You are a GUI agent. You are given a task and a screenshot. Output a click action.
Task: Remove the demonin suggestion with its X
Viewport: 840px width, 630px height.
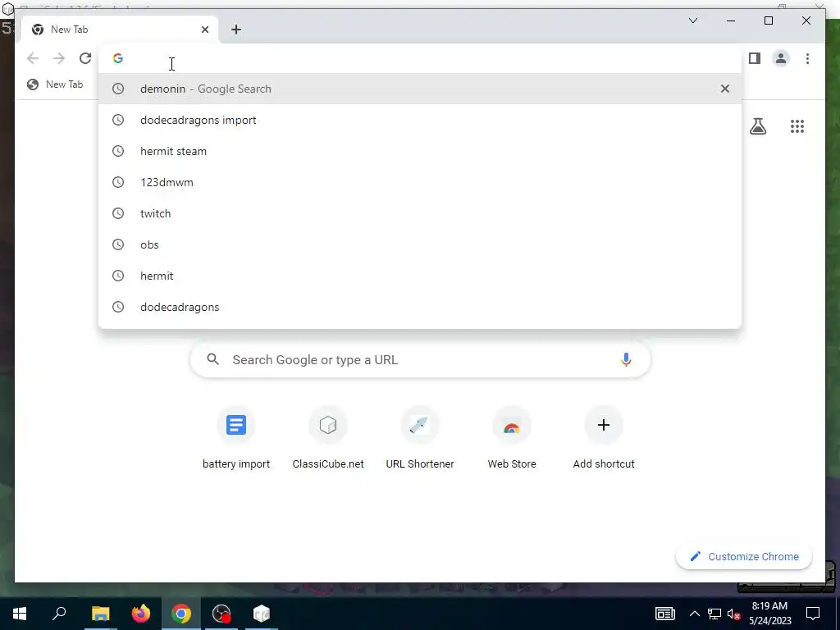click(725, 89)
